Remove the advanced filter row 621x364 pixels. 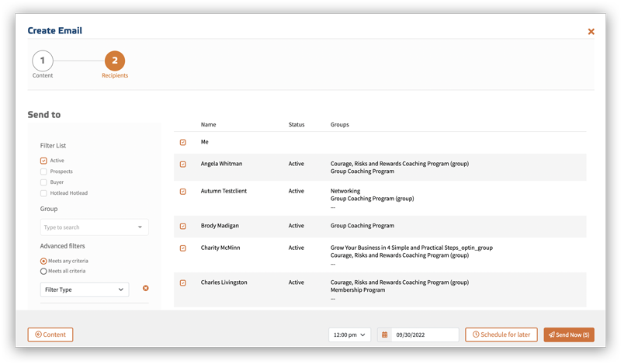coord(146,288)
